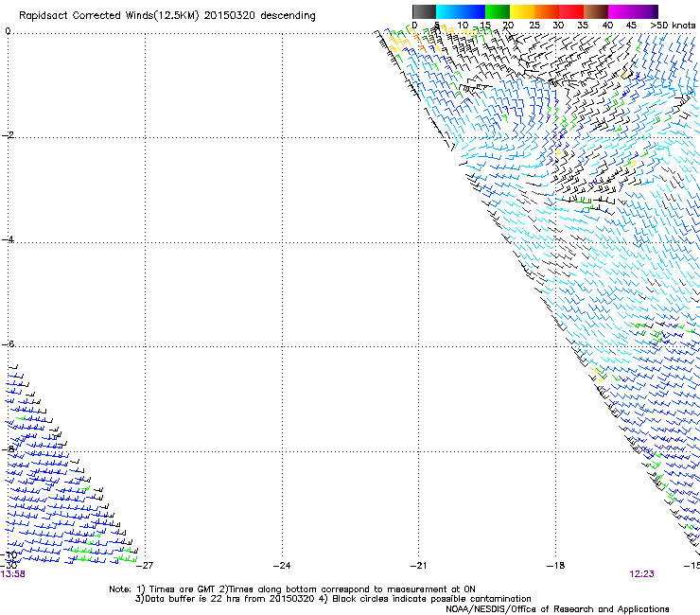Click the '45' legend scale label
This screenshot has height=615, width=700.
click(631, 26)
